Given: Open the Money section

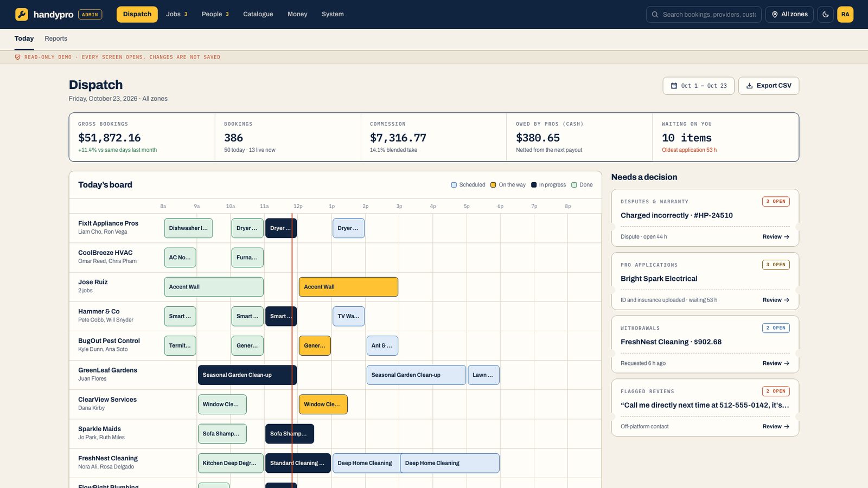Looking at the screenshot, I should [297, 14].
